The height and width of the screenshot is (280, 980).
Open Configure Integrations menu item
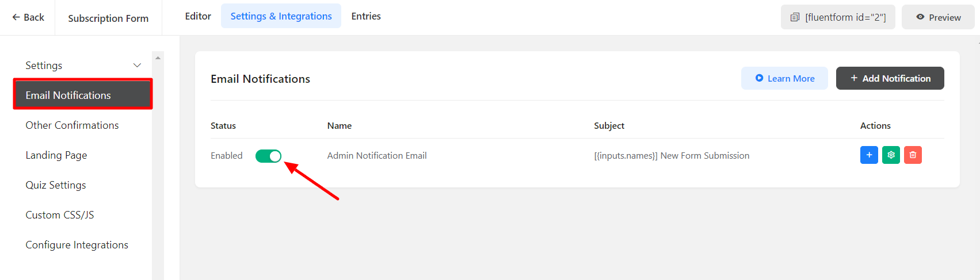[77, 245]
